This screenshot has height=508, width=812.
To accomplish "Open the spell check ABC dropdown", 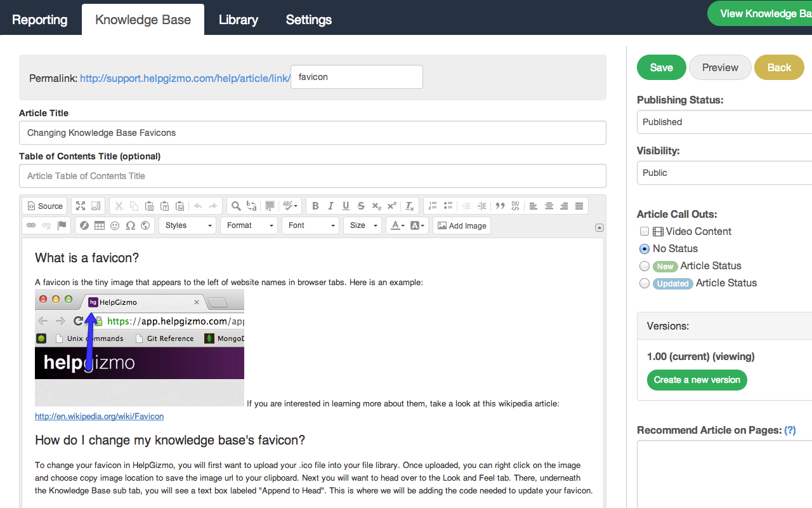I will 291,206.
